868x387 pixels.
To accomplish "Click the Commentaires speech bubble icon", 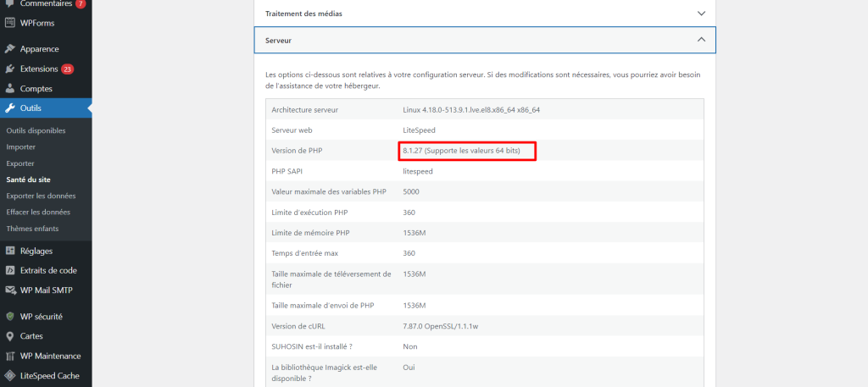I will point(9,4).
